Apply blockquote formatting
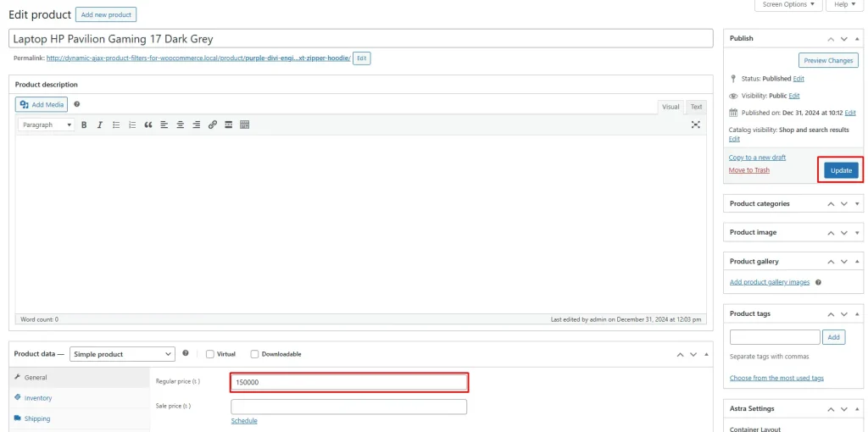 (x=147, y=125)
